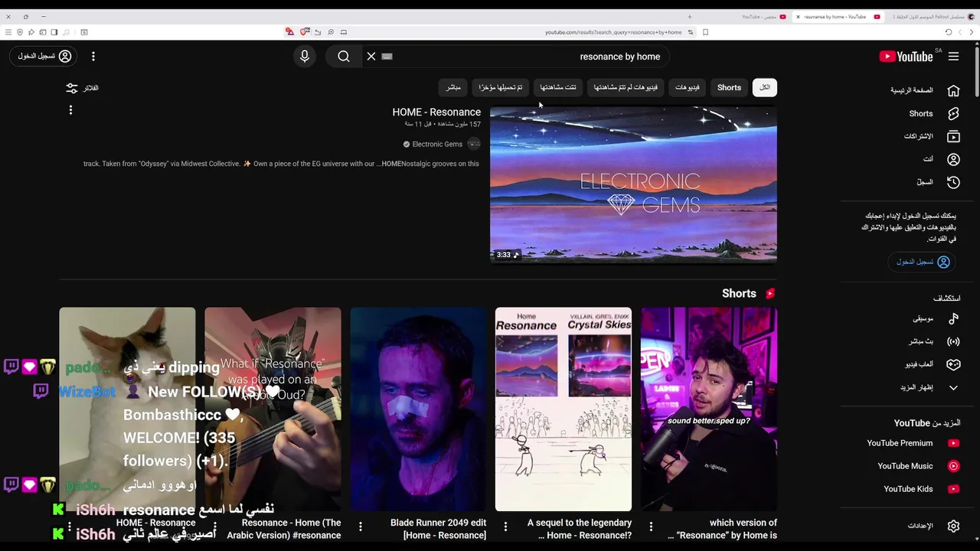Select the Videos filter chip

(688, 87)
